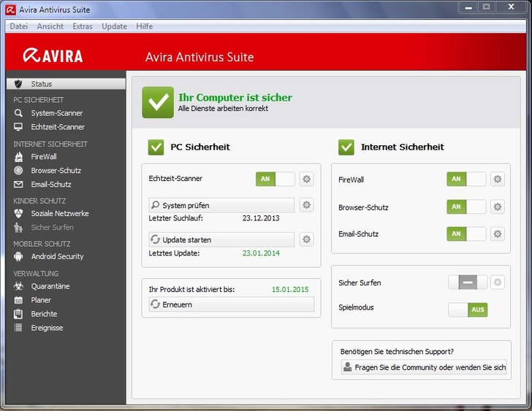Open the Status page in the sidebar

(x=66, y=84)
